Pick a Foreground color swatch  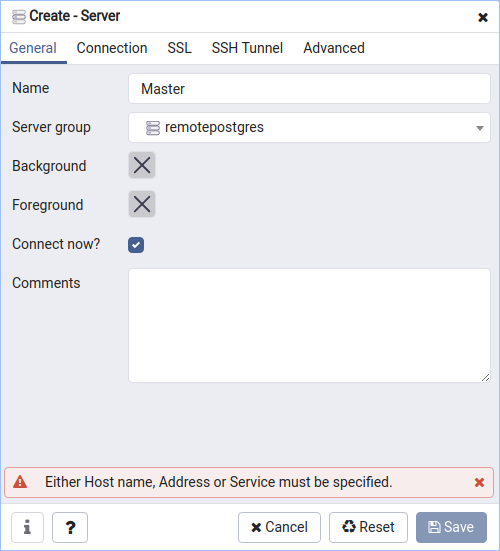pos(142,204)
